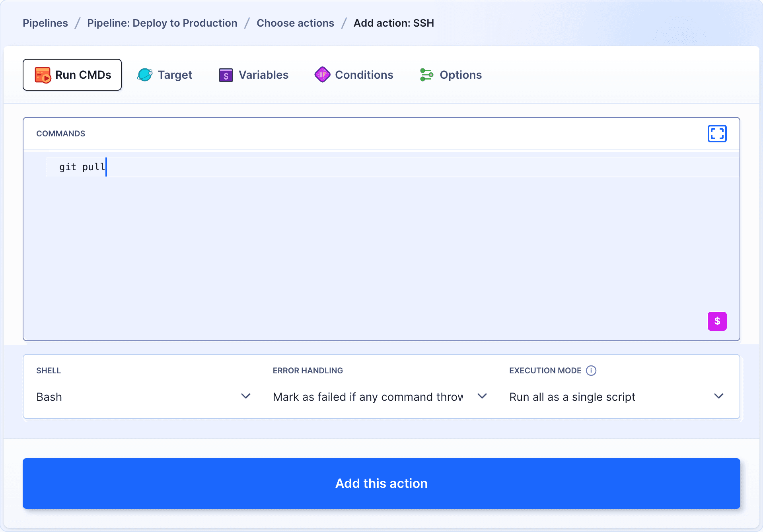
Task: Click the magenta insert-variable dollar button
Action: (717, 321)
